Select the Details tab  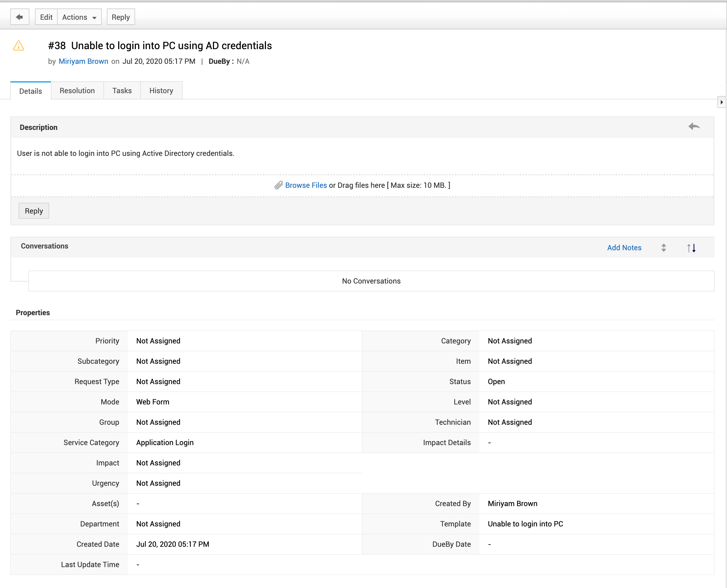pyautogui.click(x=31, y=91)
